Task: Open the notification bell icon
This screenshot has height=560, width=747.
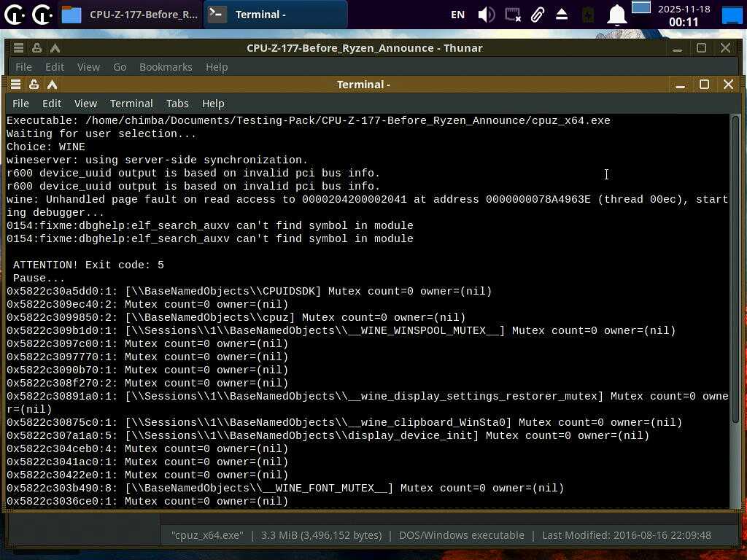Action: (x=616, y=15)
